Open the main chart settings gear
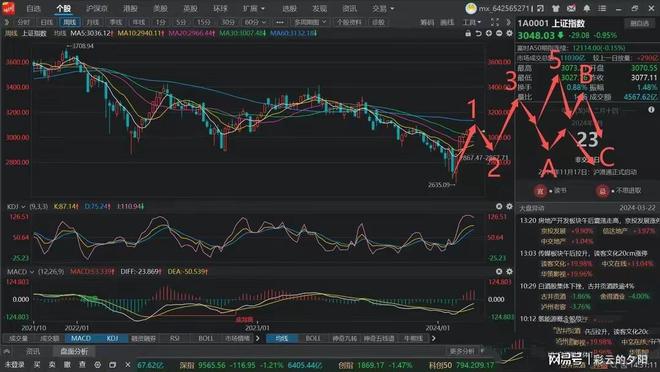The height and width of the screenshot is (372, 660). (x=509, y=33)
